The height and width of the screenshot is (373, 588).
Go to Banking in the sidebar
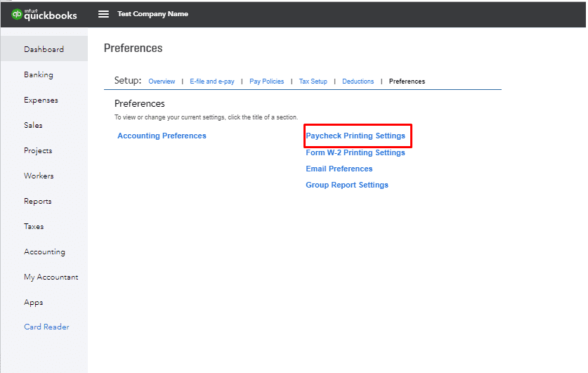pyautogui.click(x=38, y=74)
